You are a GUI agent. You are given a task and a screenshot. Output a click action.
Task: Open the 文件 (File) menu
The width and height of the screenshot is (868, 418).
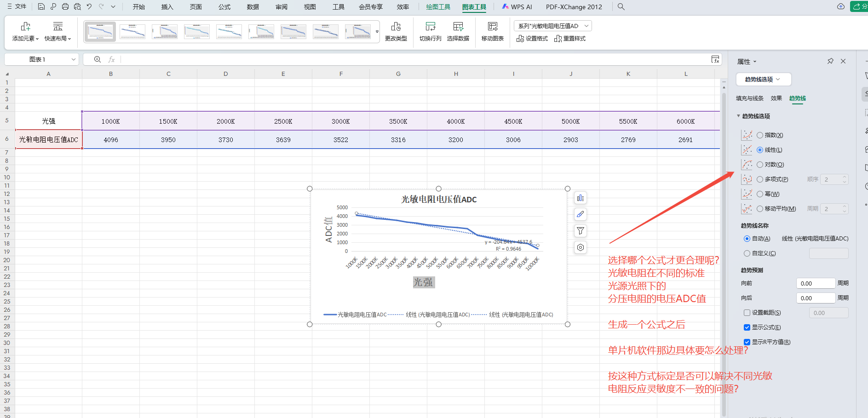click(x=17, y=6)
